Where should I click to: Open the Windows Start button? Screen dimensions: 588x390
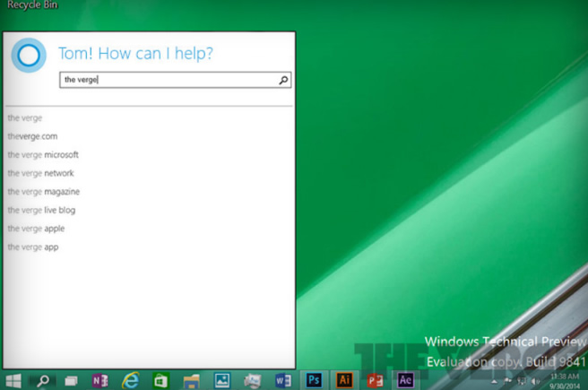click(x=13, y=381)
